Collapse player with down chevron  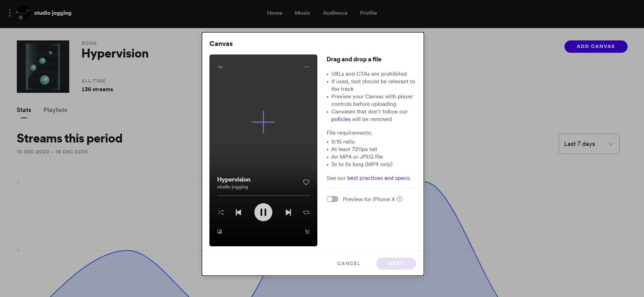click(x=220, y=67)
